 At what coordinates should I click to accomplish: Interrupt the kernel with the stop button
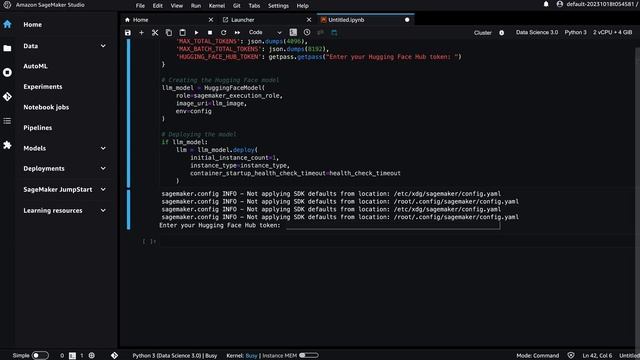pos(210,32)
